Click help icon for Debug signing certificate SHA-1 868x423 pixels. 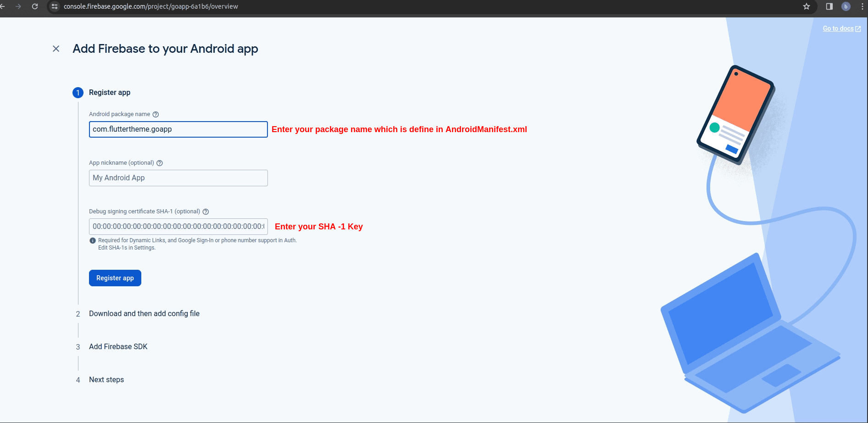tap(206, 211)
